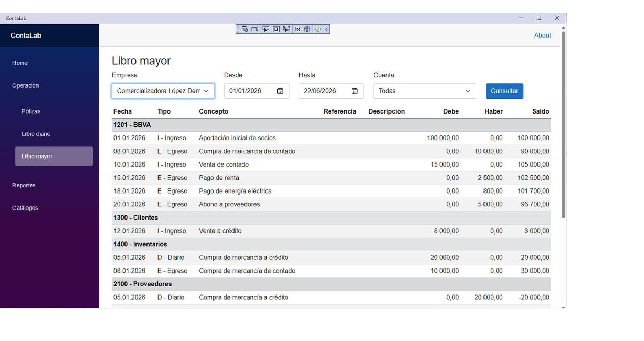Select the '1201 - BBVA' group row
Screen dimensions: 644x341
tap(331, 125)
